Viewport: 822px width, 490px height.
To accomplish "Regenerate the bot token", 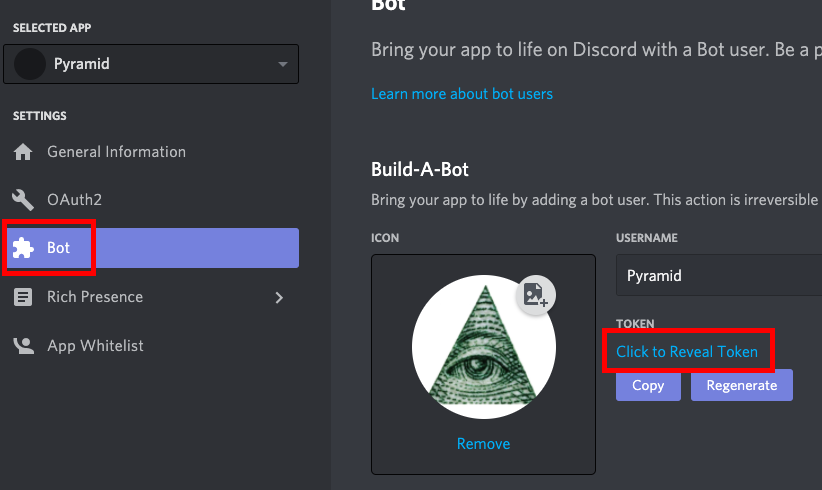I will point(742,385).
